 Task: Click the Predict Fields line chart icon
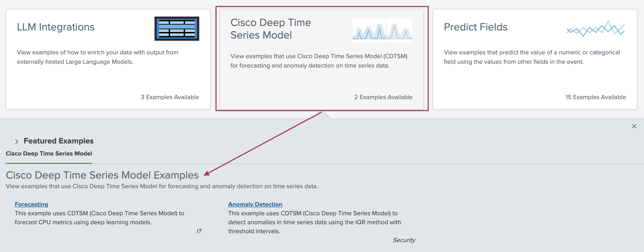[596, 29]
